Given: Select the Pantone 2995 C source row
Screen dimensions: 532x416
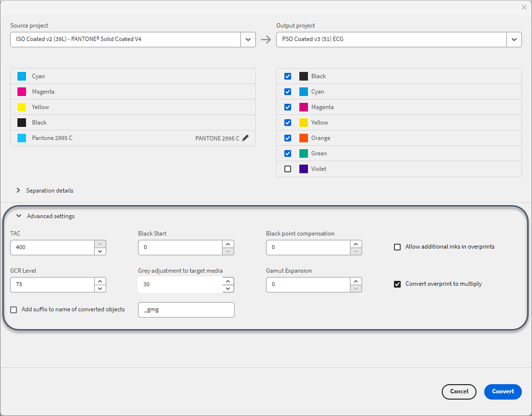Looking at the screenshot, I should (133, 138).
